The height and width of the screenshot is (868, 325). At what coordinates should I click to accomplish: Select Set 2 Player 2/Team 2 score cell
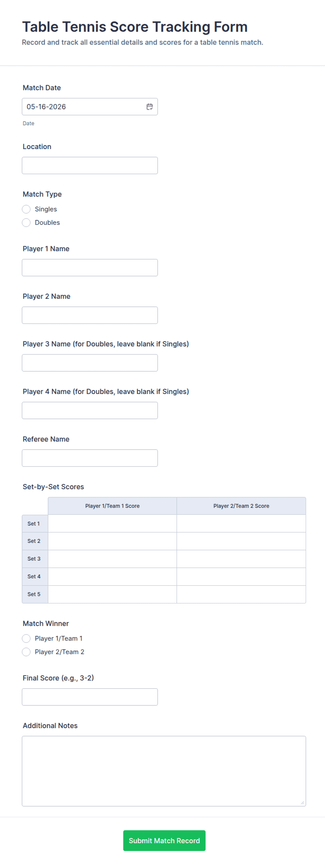point(241,541)
